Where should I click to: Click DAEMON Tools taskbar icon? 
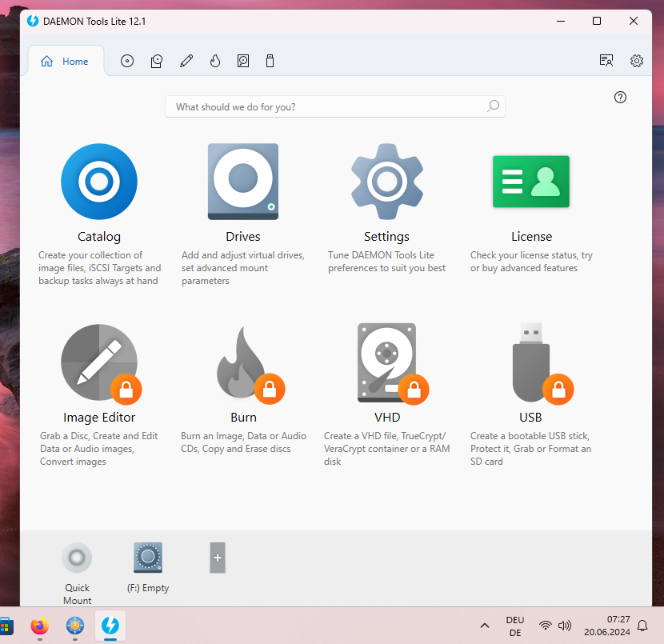[x=110, y=626]
